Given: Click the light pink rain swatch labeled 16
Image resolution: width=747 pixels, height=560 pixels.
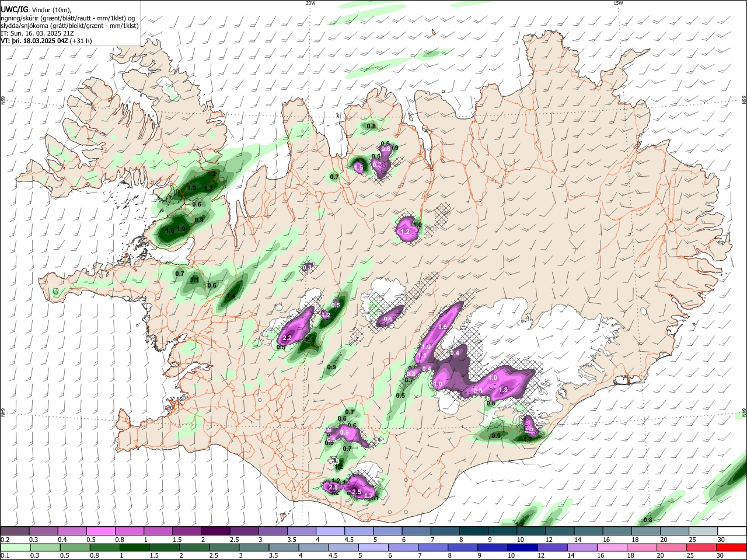Looking at the screenshot, I should point(612,547).
